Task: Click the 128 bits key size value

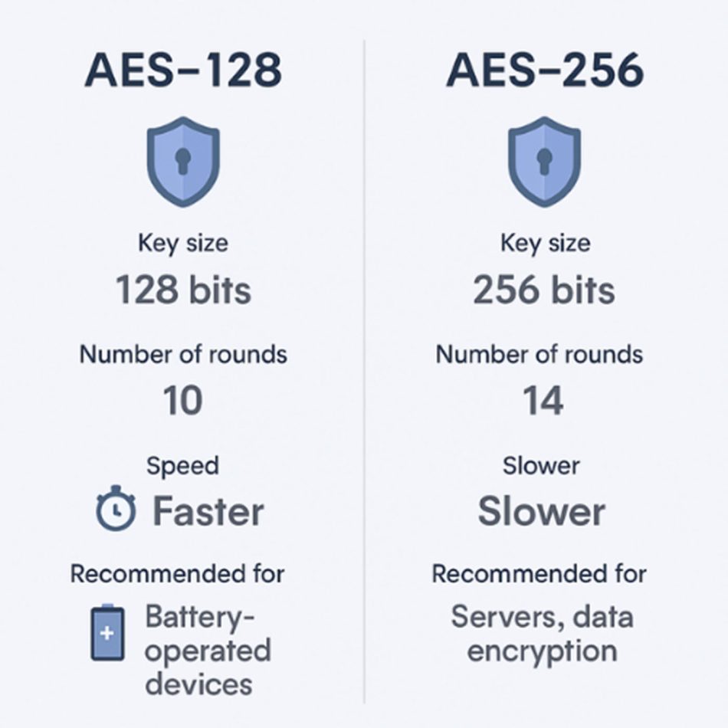Action: (183, 289)
